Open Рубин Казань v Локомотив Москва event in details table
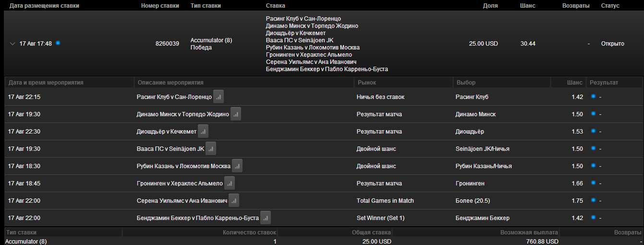This screenshot has height=245, width=644. click(183, 166)
